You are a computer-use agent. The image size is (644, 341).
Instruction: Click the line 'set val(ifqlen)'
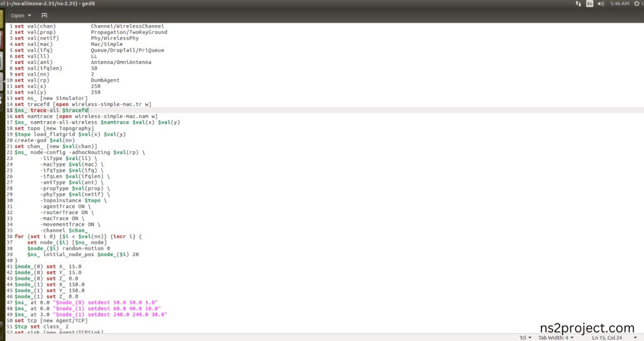[38, 68]
